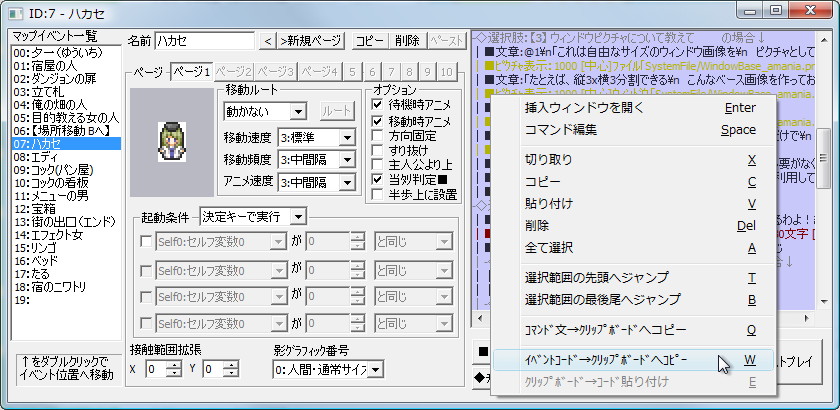Choose 貼り付け in the context menu
The width and height of the screenshot is (840, 410).
633,204
